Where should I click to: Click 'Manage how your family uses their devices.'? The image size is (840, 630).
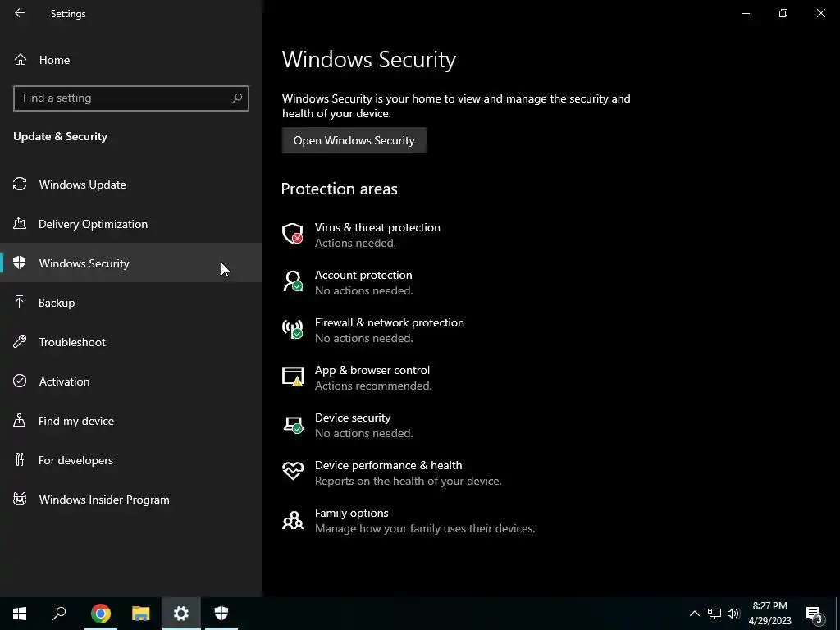[x=424, y=529]
